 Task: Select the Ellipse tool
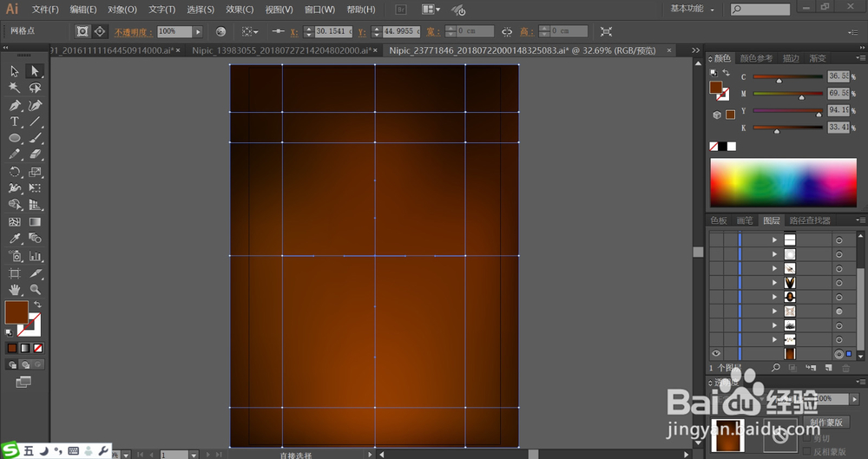pyautogui.click(x=15, y=138)
